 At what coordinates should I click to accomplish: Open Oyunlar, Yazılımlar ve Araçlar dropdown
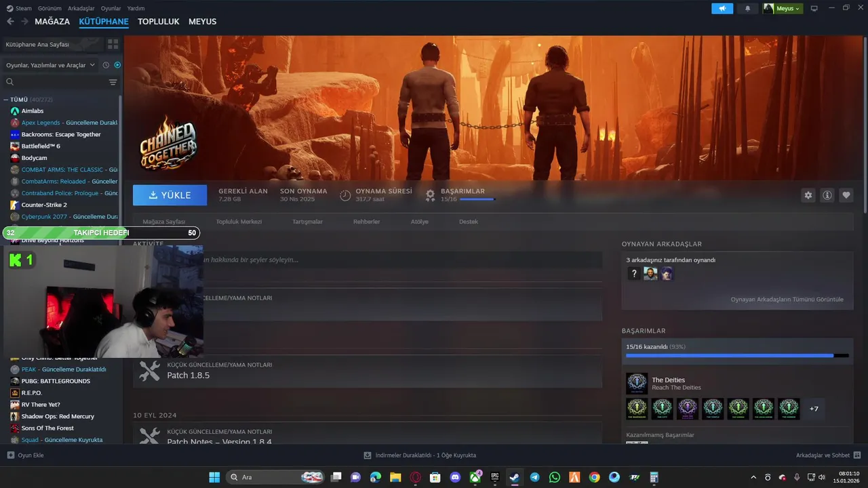point(50,65)
